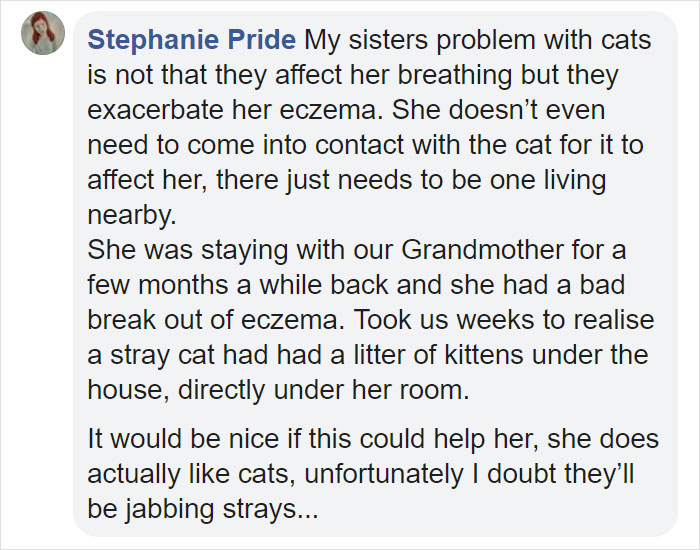Click the word "months" in the comment
This screenshot has width=700, height=550.
coord(183,285)
